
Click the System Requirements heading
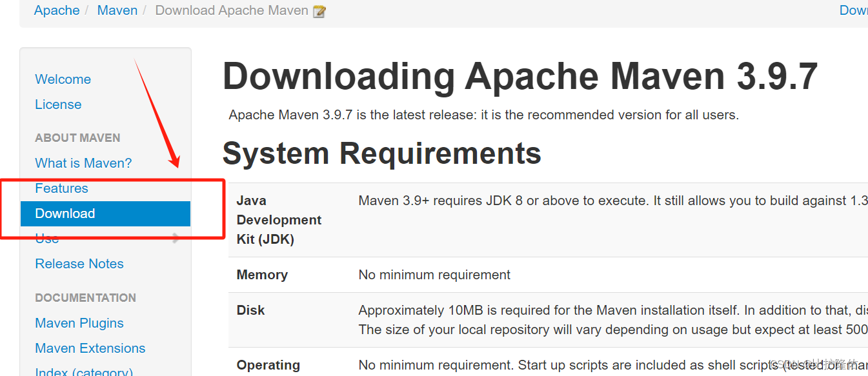point(382,153)
